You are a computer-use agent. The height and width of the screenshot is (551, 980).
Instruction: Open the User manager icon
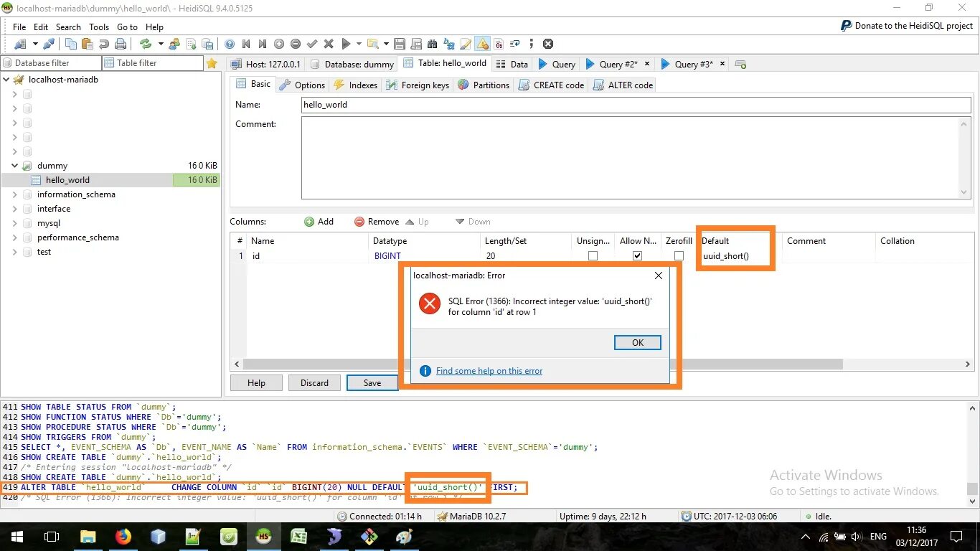[174, 44]
